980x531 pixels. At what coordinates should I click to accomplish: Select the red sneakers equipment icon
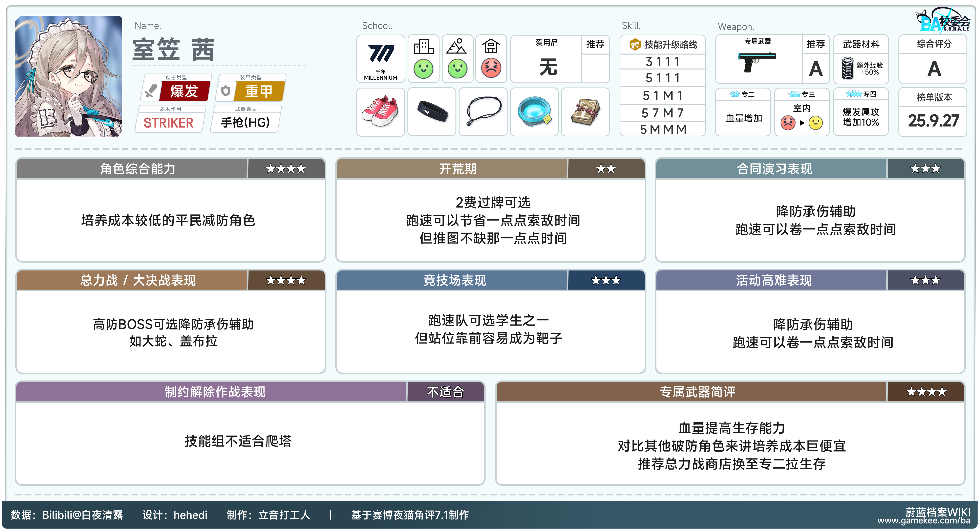380,112
